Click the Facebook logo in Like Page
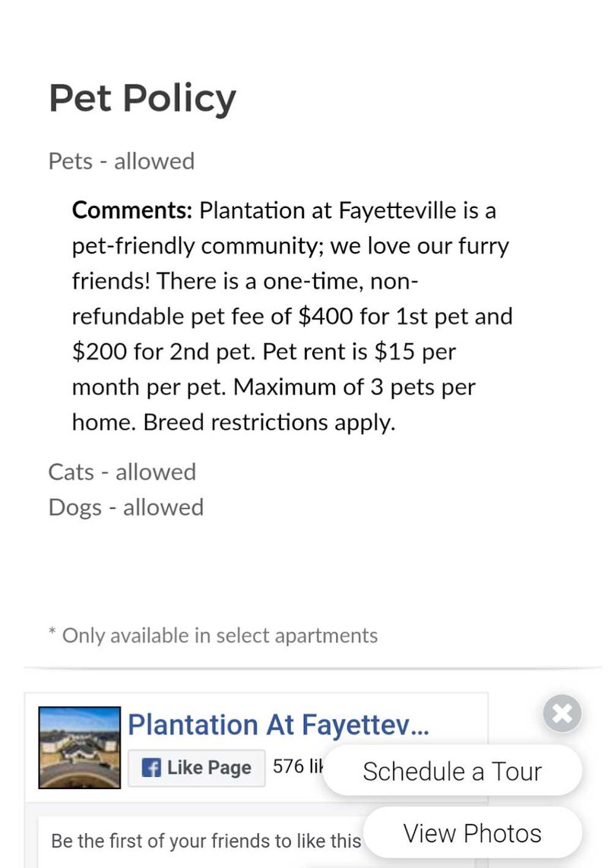Screen dimensions: 608x868 coord(152,768)
